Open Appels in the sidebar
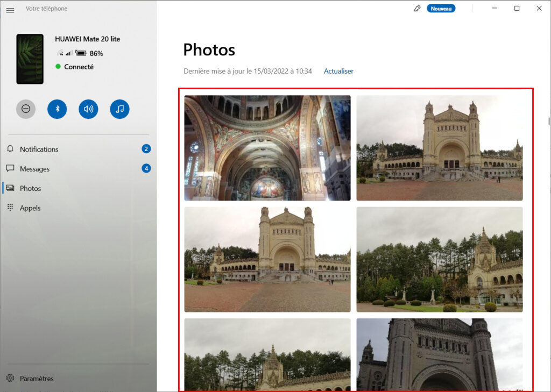This screenshot has height=392, width=551. click(79, 208)
